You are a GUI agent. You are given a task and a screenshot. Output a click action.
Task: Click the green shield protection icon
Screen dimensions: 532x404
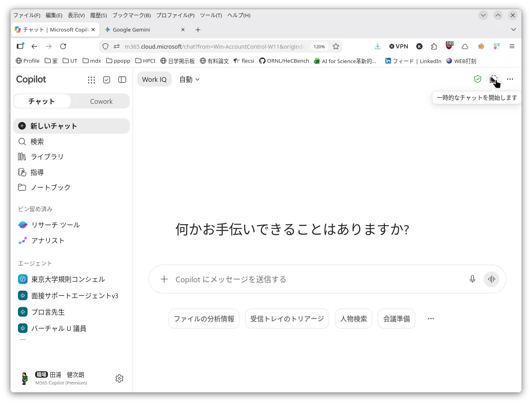point(478,79)
